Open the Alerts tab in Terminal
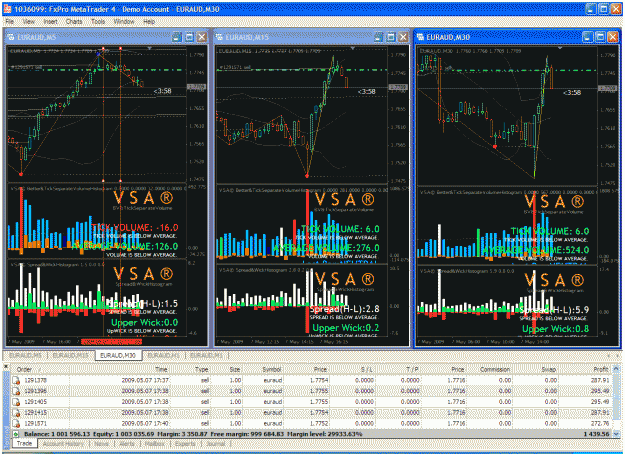 coord(127,444)
